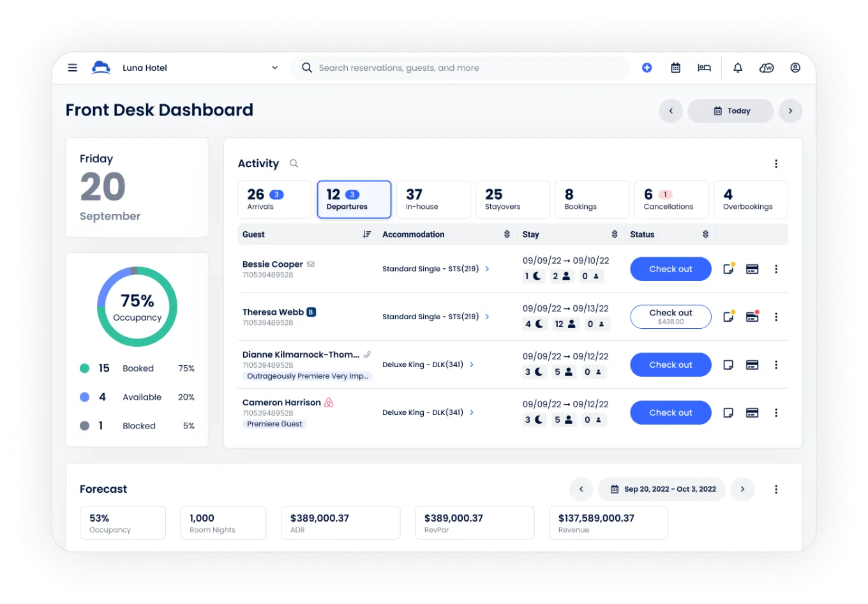868x604 pixels.
Task: Check out Dianne Kilmarnock-Thom...
Action: point(670,365)
